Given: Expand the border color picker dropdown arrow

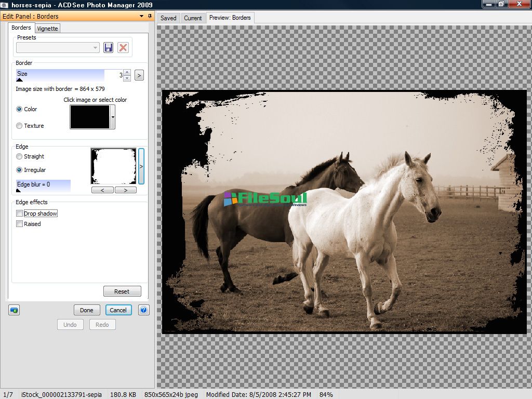Looking at the screenshot, I should coord(113,117).
